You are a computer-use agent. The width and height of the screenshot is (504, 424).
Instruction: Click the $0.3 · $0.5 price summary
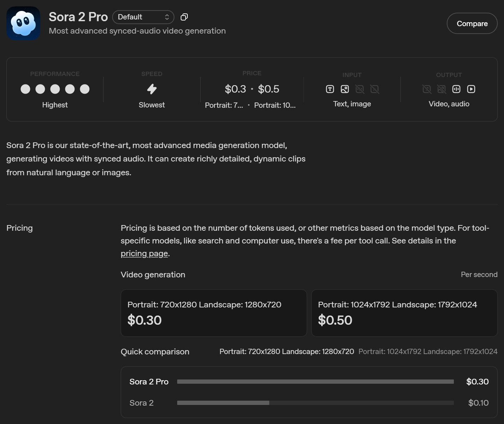252,89
